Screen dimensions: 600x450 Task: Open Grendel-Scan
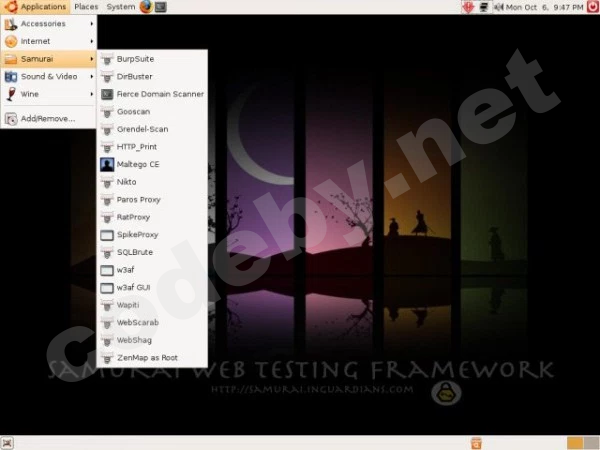coord(152,129)
